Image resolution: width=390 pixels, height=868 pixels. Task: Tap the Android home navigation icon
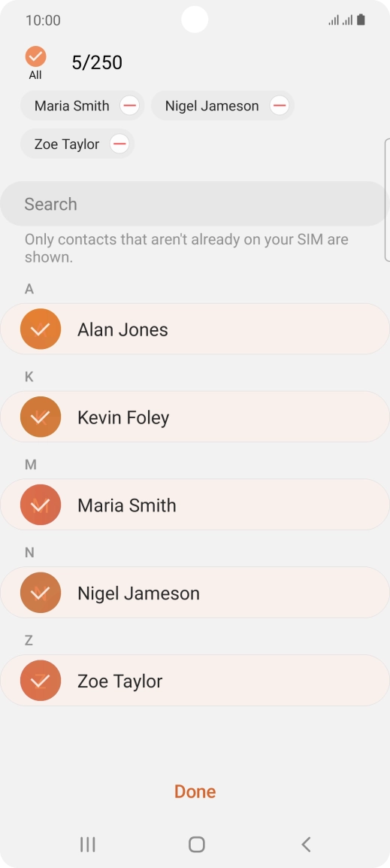tap(196, 844)
